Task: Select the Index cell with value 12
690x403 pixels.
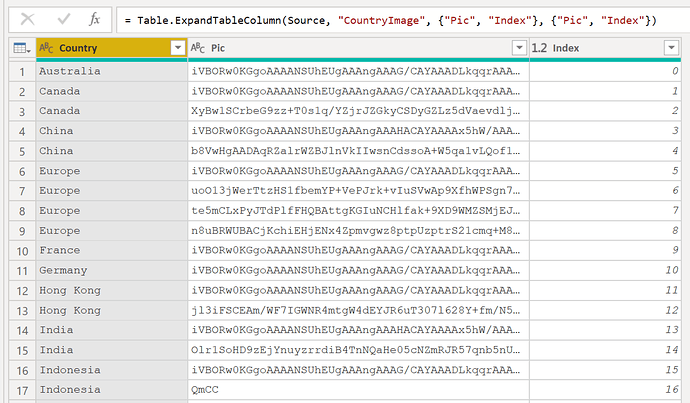Action: [x=605, y=311]
